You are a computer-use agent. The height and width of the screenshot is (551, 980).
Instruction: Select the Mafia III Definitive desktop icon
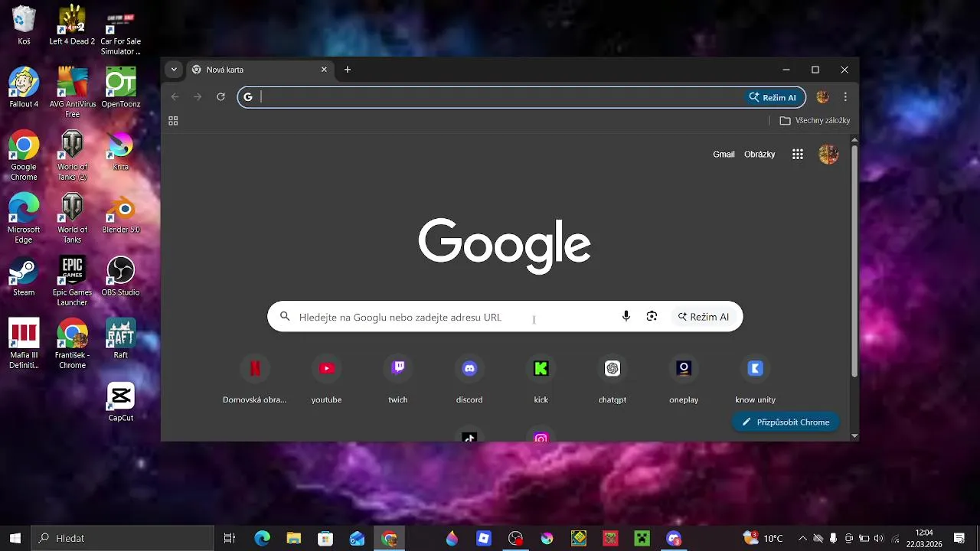[24, 344]
